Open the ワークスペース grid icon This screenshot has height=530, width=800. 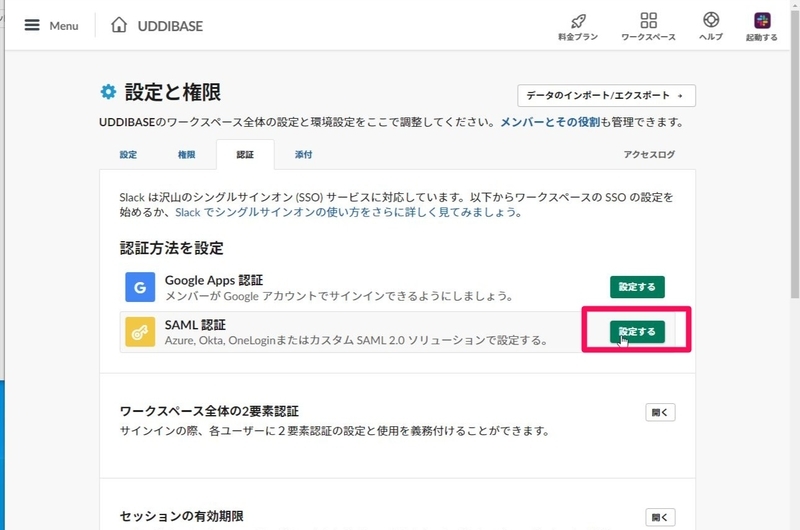[x=648, y=20]
